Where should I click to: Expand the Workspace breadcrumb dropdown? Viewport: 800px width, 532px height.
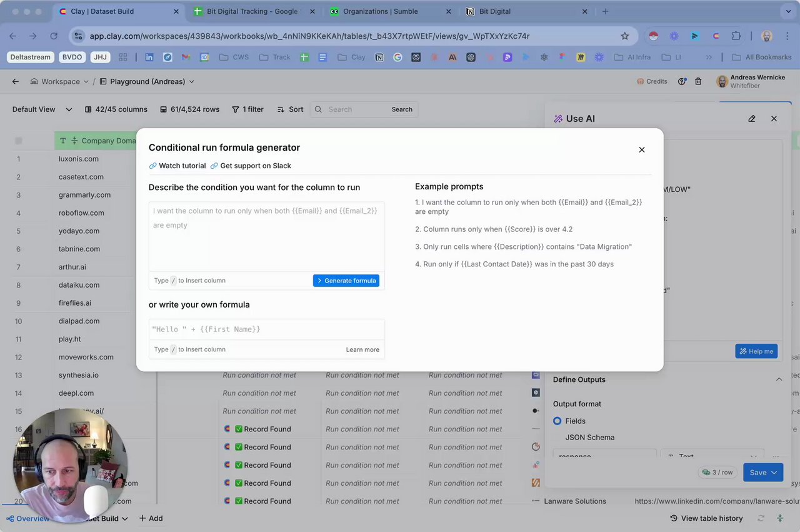click(x=61, y=81)
